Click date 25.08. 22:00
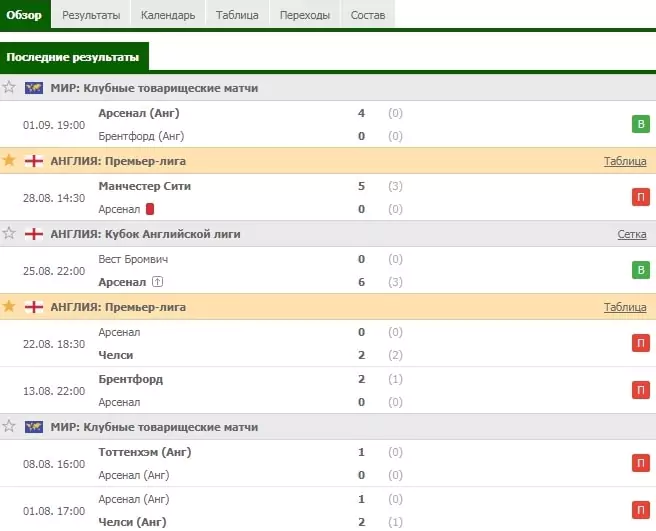This screenshot has width=656, height=531. 54,271
